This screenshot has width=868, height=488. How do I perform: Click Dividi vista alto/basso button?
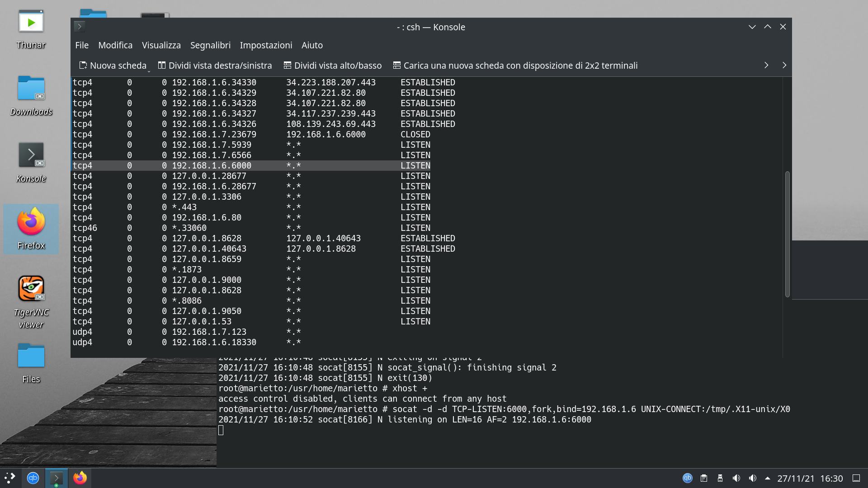pos(332,66)
